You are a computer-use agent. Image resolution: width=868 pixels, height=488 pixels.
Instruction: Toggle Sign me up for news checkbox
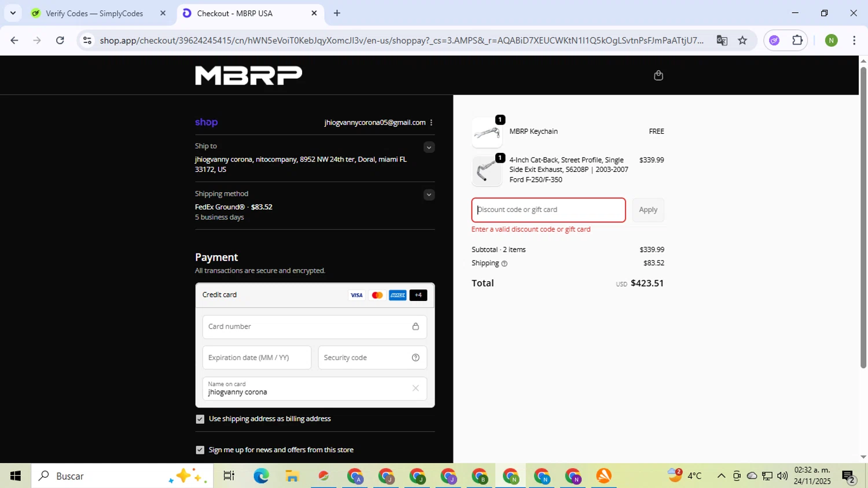[x=200, y=450]
